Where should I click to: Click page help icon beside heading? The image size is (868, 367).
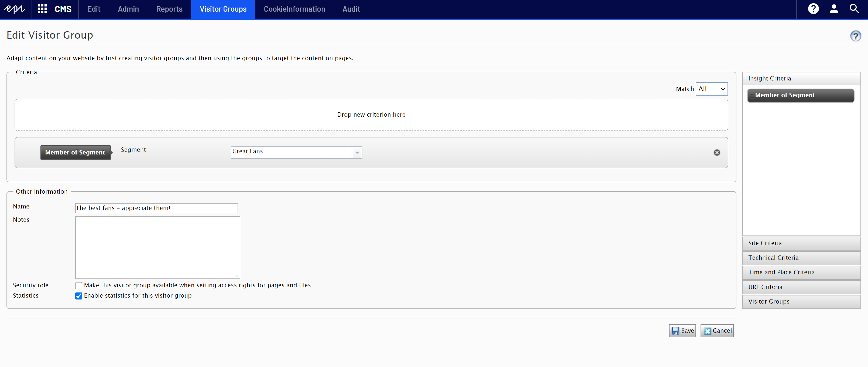point(855,36)
